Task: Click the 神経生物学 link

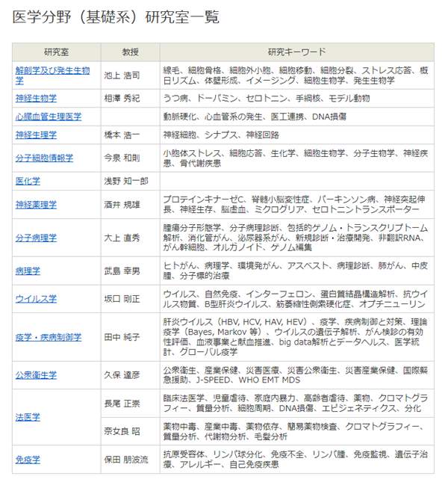Action: point(36,98)
